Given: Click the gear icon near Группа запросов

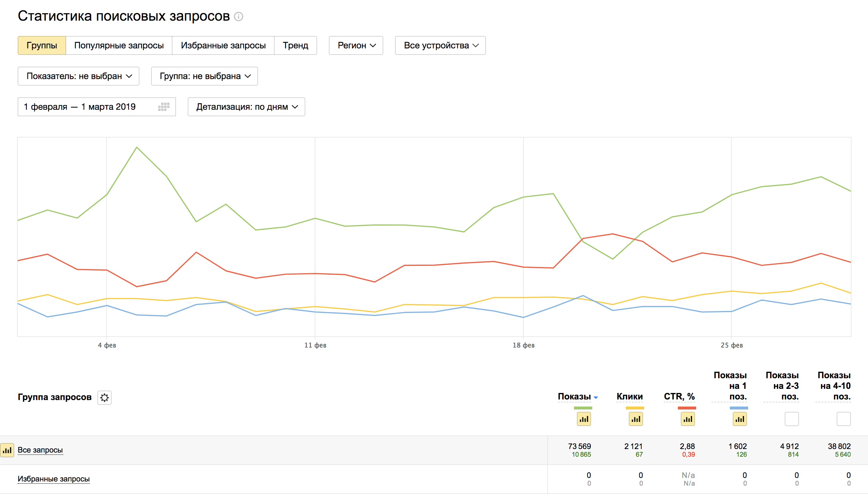Looking at the screenshot, I should pyautogui.click(x=105, y=397).
